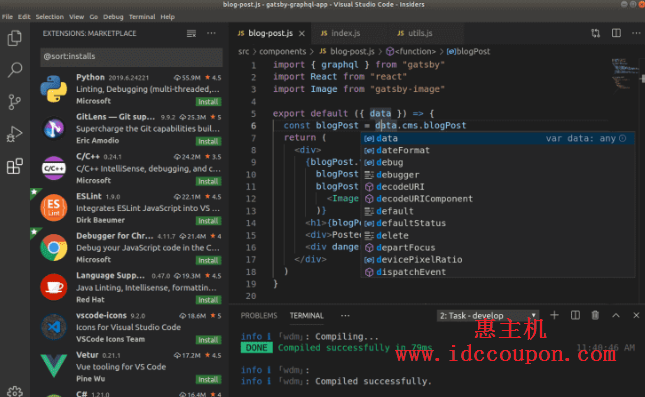Open the Terminal menu
645x397 pixels.
[142, 17]
